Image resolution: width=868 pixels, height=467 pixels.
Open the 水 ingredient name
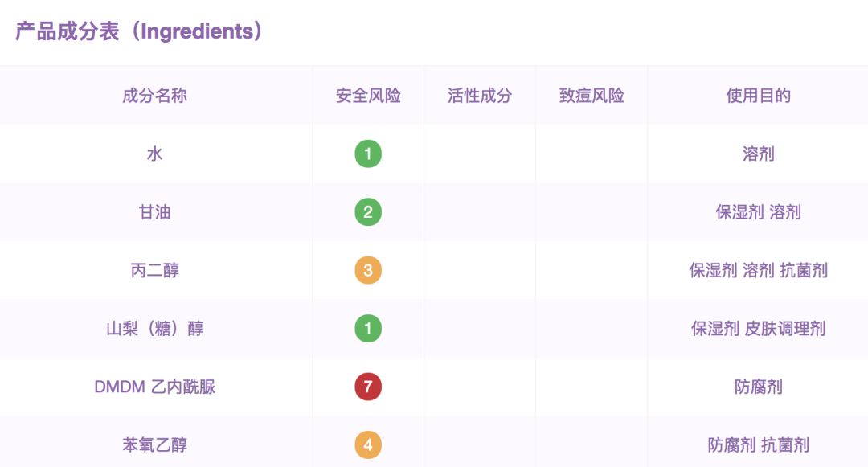click(155, 154)
